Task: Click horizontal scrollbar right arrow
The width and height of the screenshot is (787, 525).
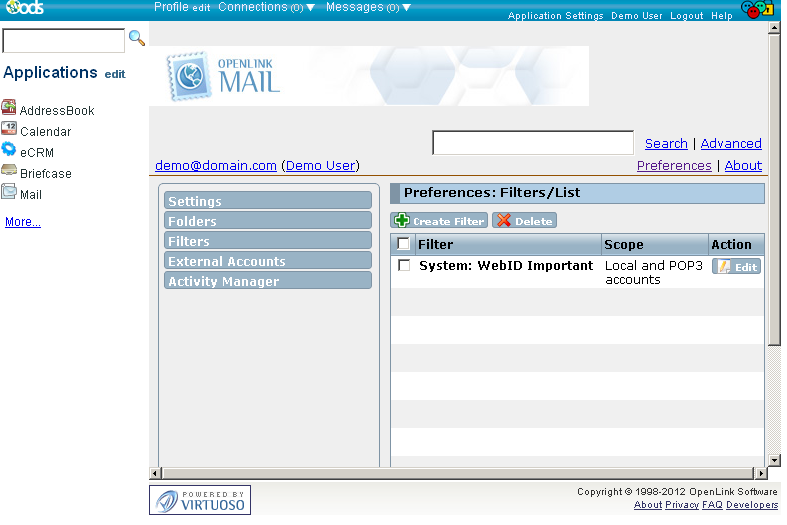Action: [761, 473]
